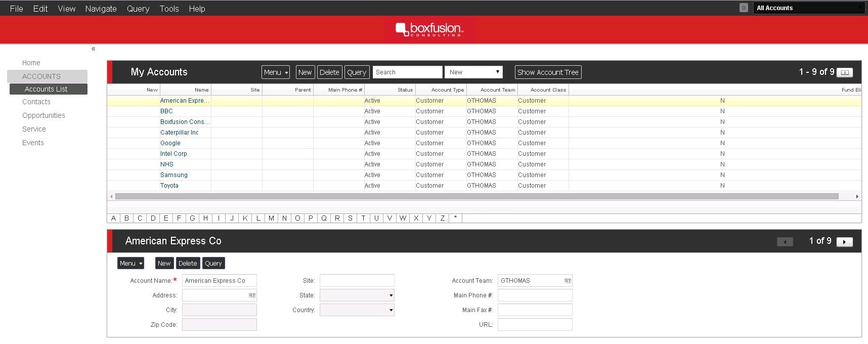
Task: Open the Account Team picker icon
Action: click(568, 281)
